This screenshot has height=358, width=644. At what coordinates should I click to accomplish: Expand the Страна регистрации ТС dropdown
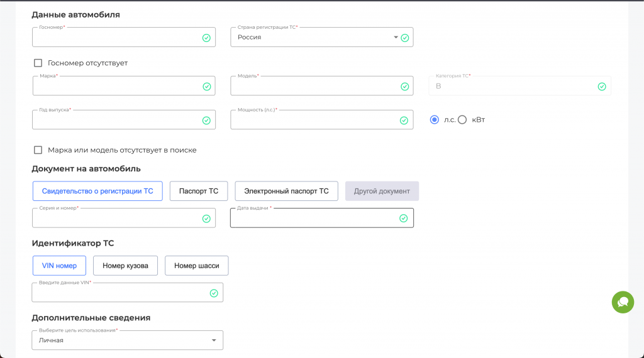tap(396, 37)
